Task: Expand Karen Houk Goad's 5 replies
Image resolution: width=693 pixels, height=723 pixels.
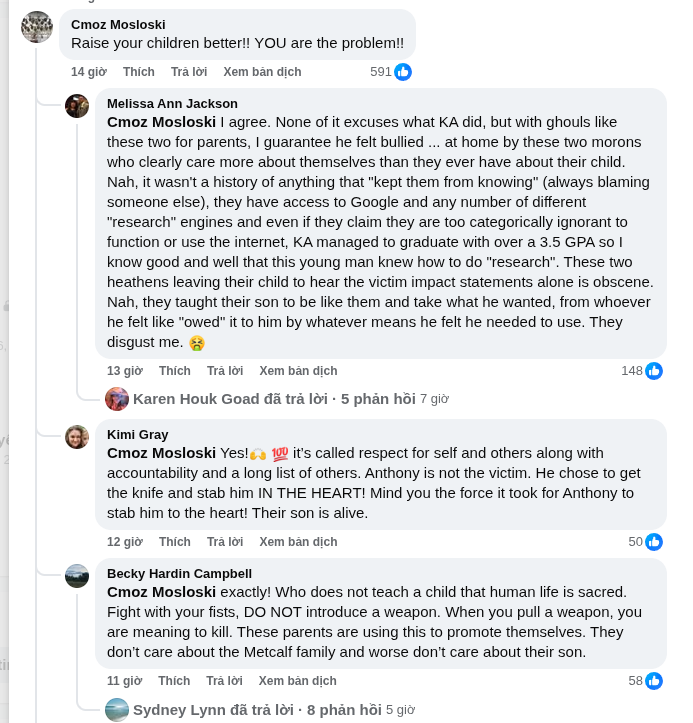Action: (x=274, y=399)
